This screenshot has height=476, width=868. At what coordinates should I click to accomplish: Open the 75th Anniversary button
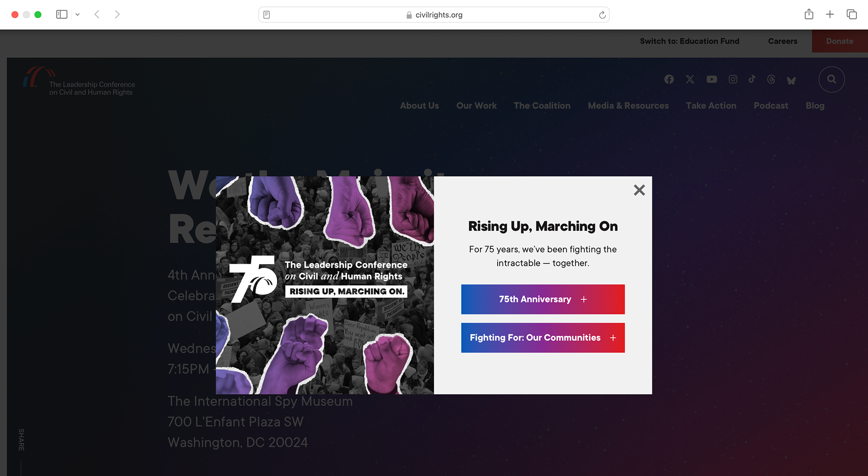pos(543,299)
